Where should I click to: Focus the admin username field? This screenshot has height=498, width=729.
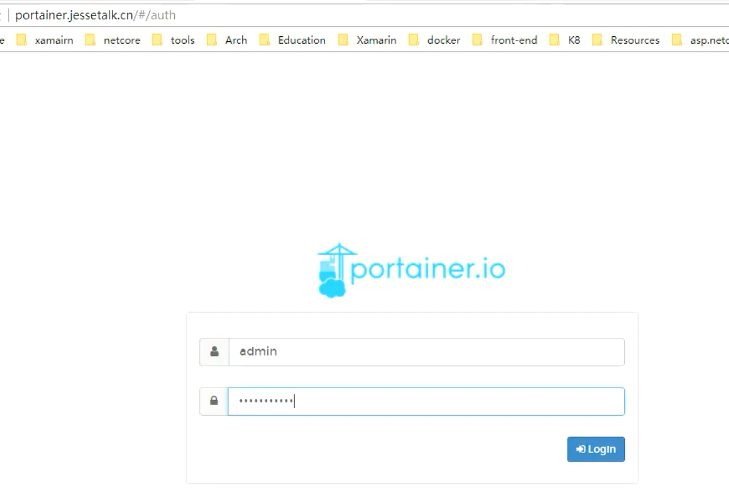pos(426,352)
